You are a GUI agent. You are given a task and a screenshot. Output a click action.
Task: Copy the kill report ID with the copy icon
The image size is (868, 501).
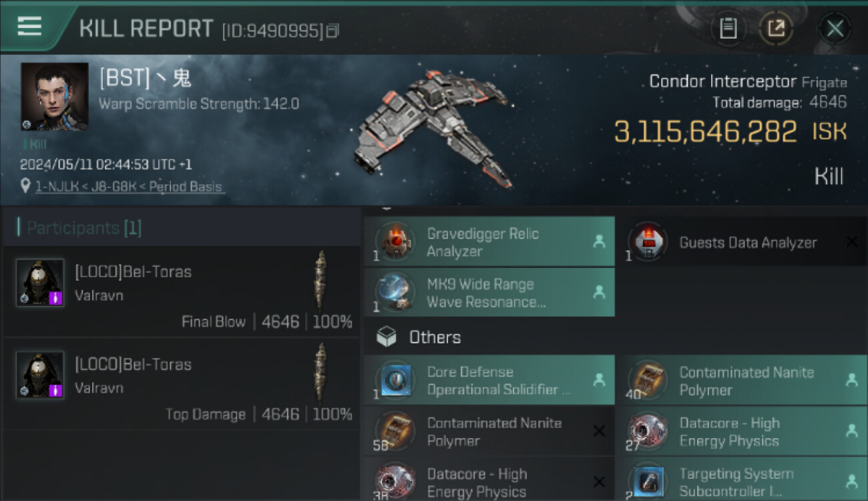point(333,31)
